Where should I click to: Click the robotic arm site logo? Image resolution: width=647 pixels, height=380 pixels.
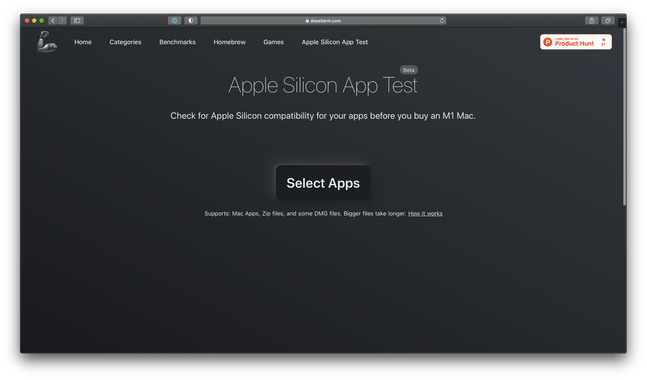tap(47, 42)
